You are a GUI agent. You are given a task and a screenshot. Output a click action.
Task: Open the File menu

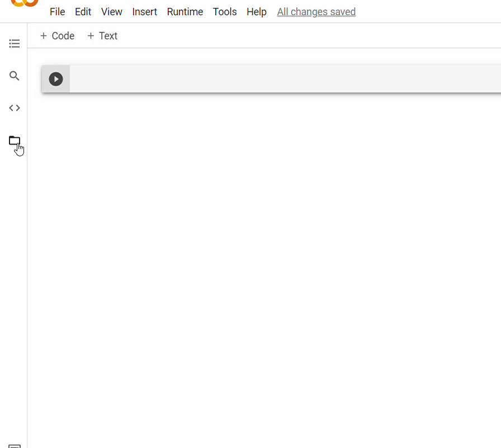click(x=57, y=12)
